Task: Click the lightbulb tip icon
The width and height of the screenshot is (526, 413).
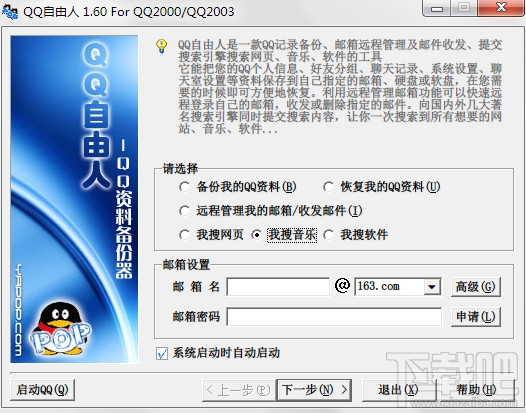Action: click(162, 46)
